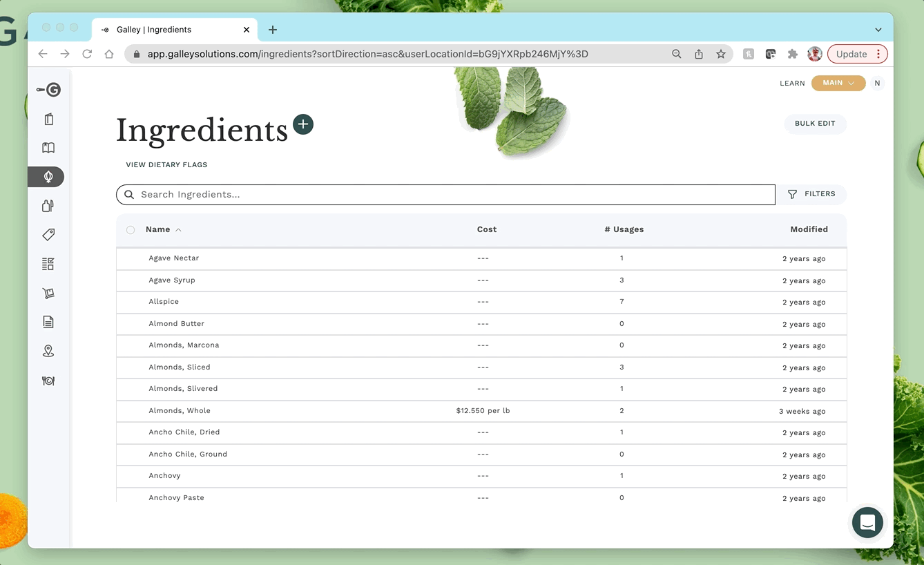Click the search magnifier icon in ingredients box
The width and height of the screenshot is (924, 565).
(129, 195)
